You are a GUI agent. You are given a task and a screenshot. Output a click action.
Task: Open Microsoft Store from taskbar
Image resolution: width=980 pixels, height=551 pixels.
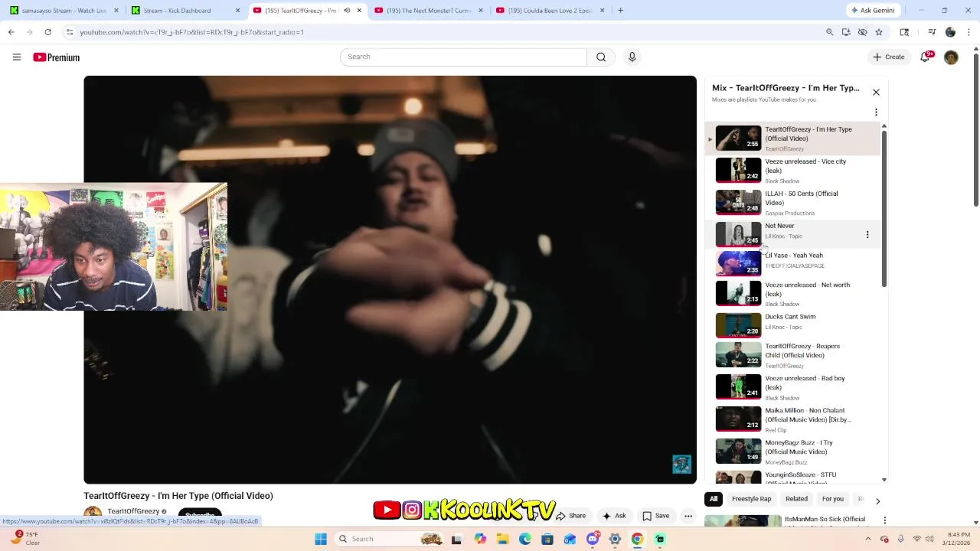[x=547, y=539]
